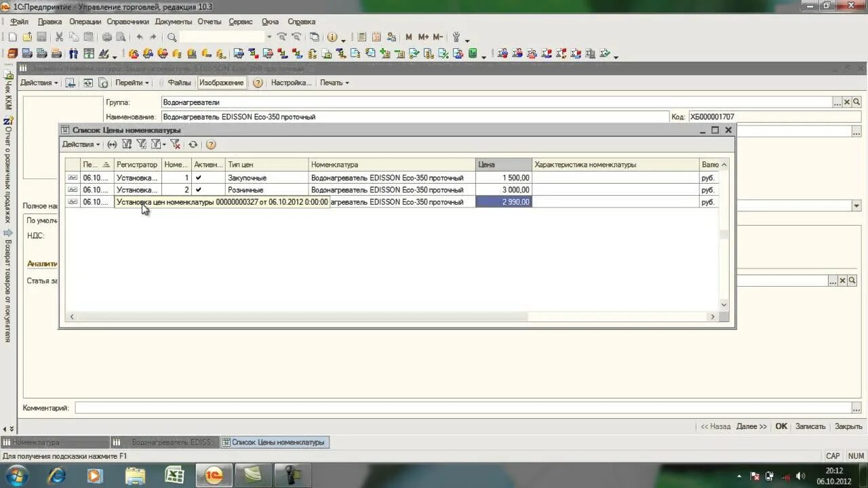Click the Print printer icon in main toolbar

[x=107, y=37]
